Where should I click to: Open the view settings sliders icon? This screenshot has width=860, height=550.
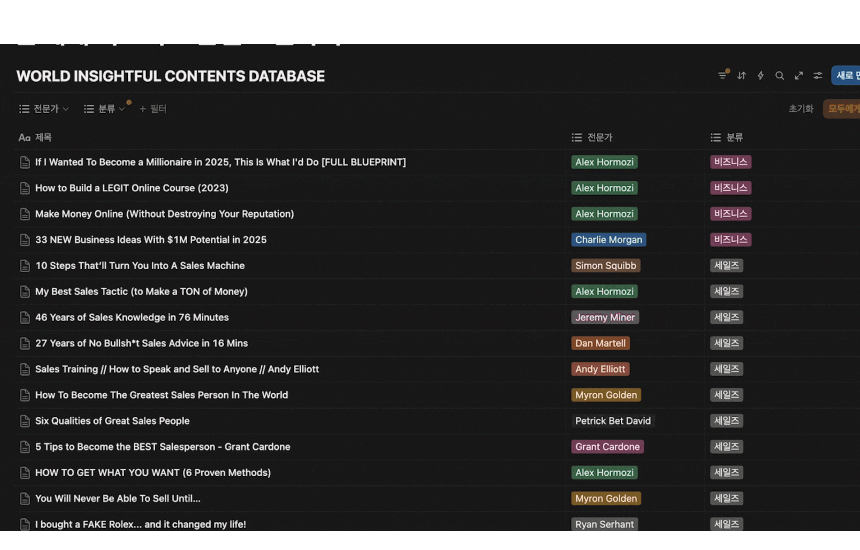818,75
